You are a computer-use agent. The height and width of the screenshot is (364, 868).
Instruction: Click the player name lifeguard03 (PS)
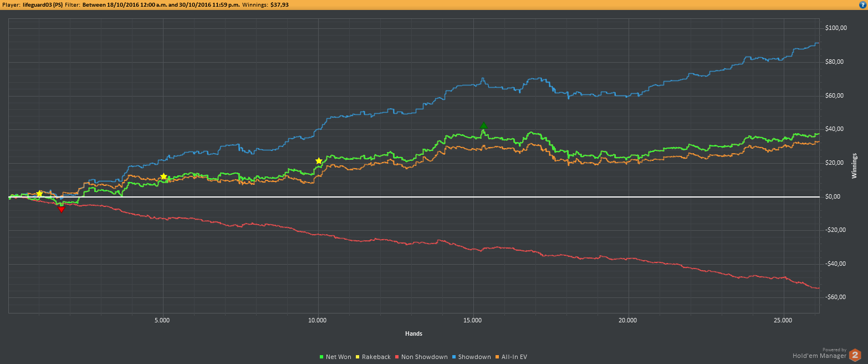[x=42, y=4]
